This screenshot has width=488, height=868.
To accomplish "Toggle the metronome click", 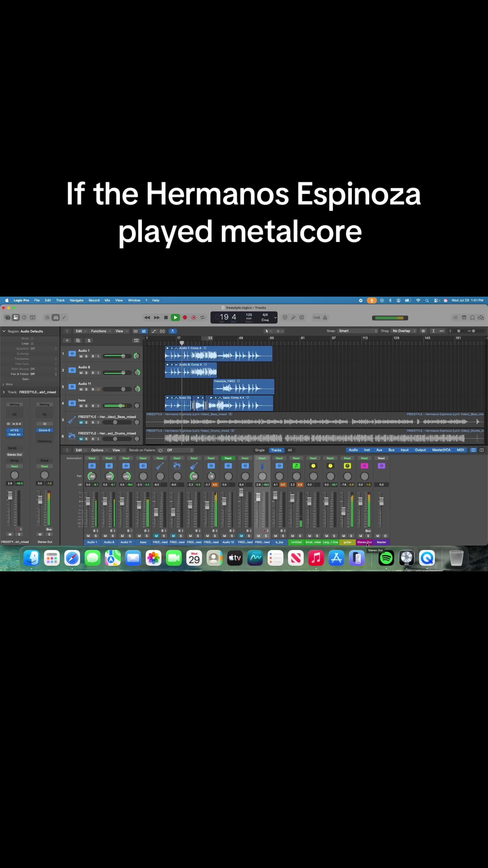I will point(325,317).
